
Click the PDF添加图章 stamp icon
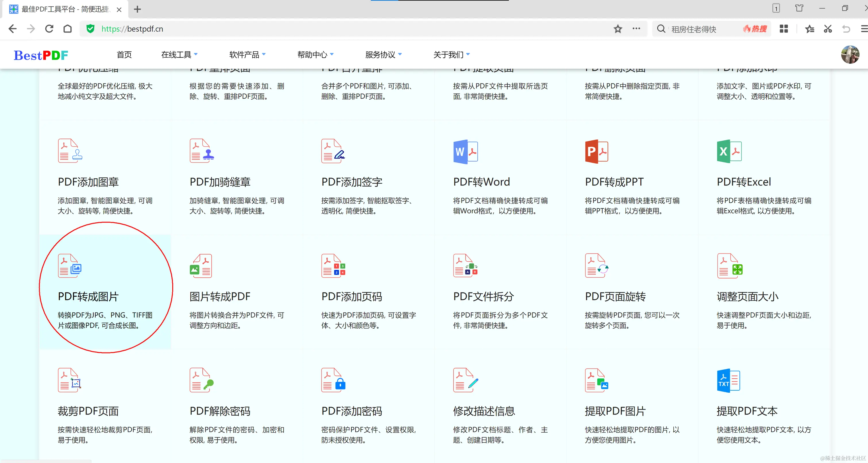tap(70, 151)
